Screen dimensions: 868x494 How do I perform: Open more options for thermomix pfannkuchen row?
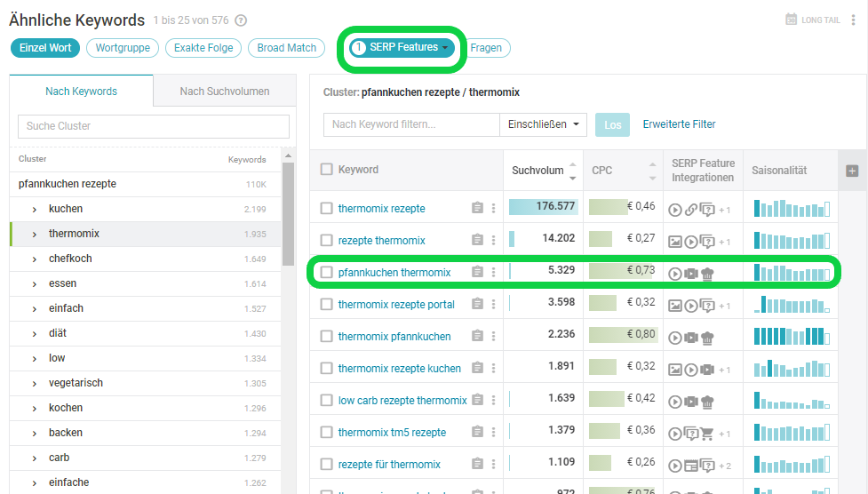(x=493, y=336)
